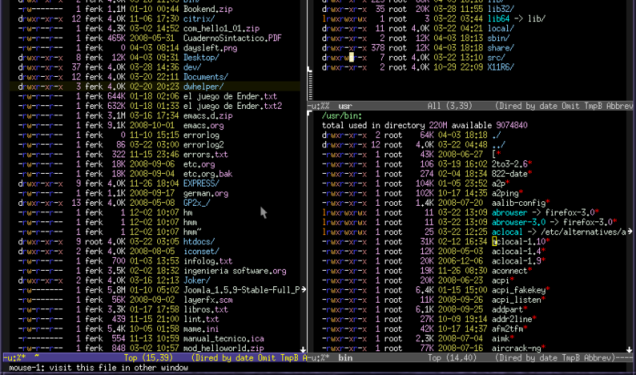Click lint.txt file name
The height and width of the screenshot is (375, 636).
click(x=201, y=319)
